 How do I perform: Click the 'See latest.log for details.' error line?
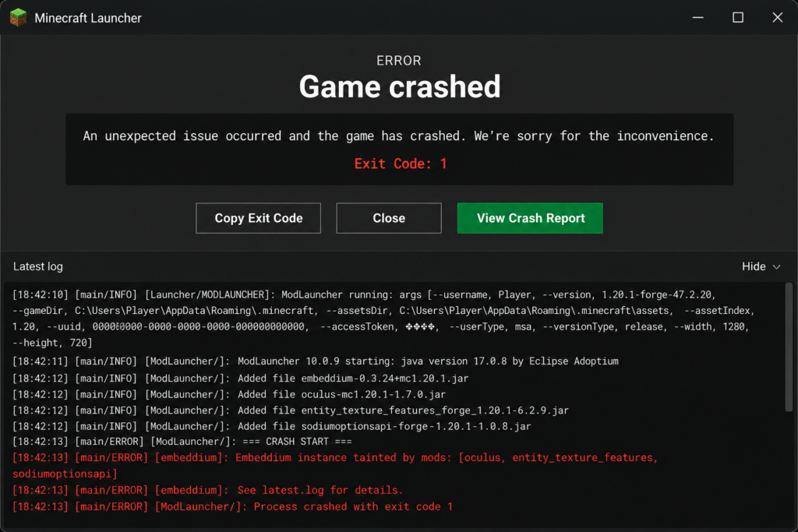pos(207,490)
